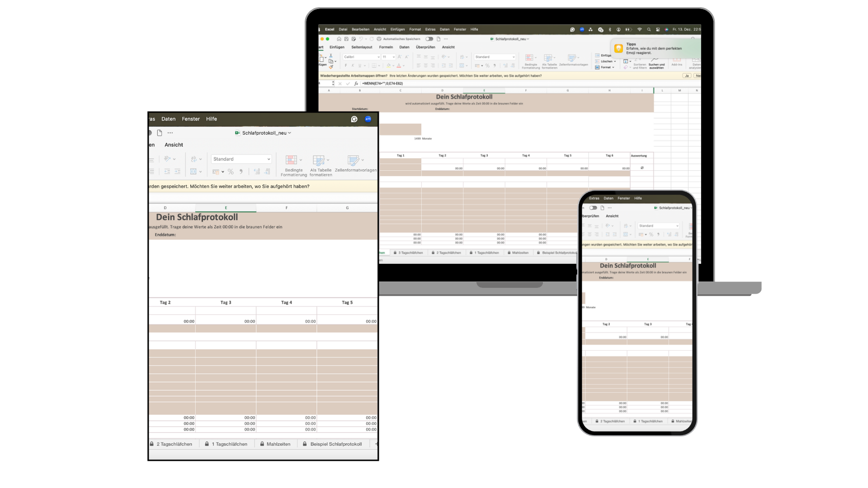Image resolution: width=868 pixels, height=488 pixels.
Task: Open the font size 11 dropdown on laptop
Action: (389, 57)
